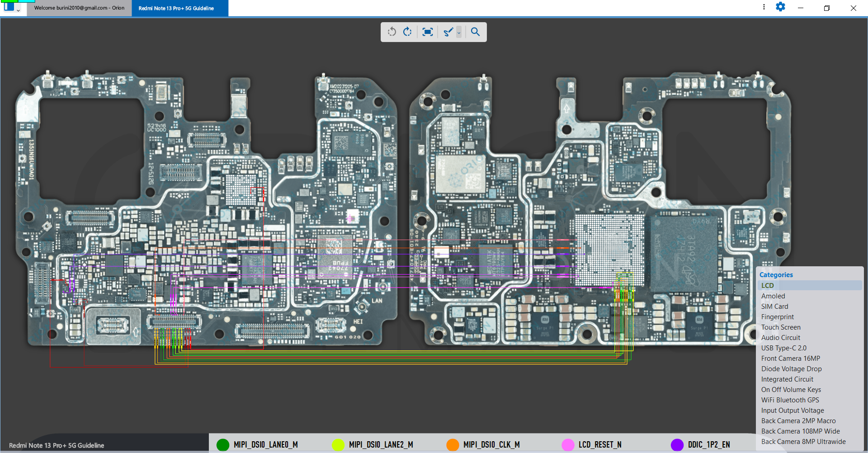
Task: Select Amoled category
Action: coord(810,296)
